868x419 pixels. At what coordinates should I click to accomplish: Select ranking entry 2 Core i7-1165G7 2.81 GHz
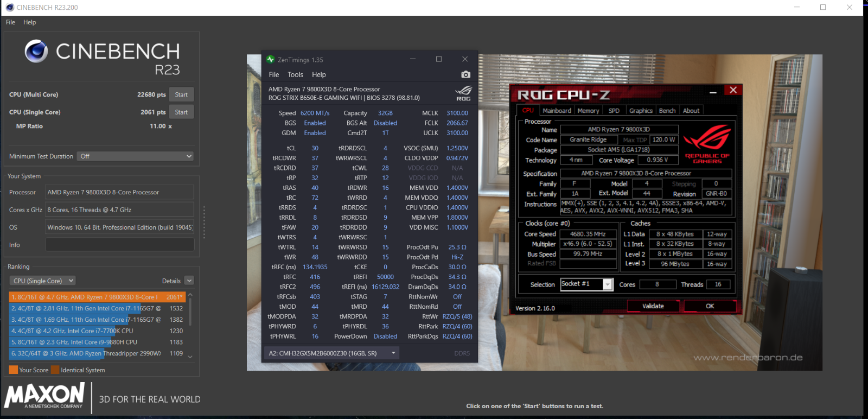98,308
